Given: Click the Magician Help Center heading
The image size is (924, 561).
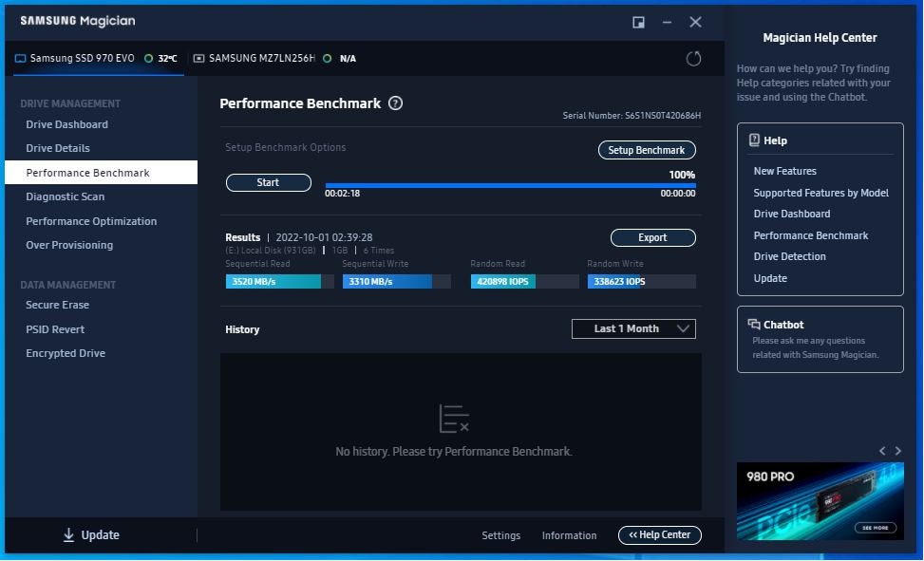Looking at the screenshot, I should [x=820, y=38].
